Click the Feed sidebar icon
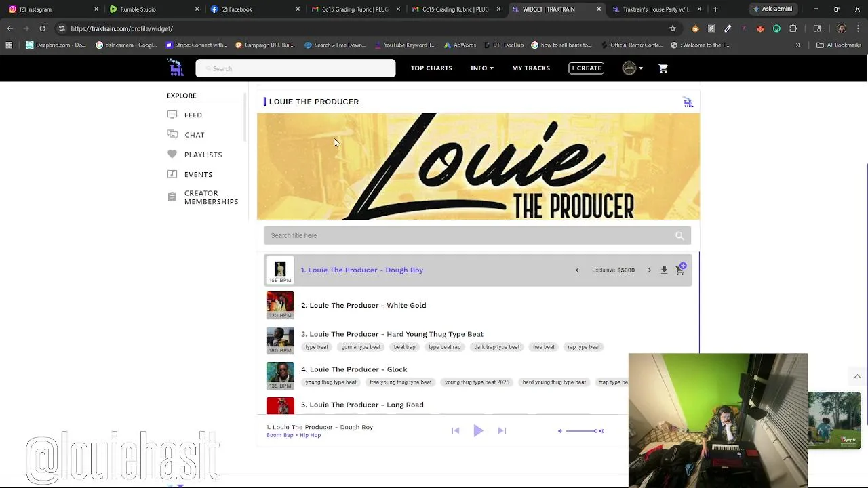 (x=172, y=115)
